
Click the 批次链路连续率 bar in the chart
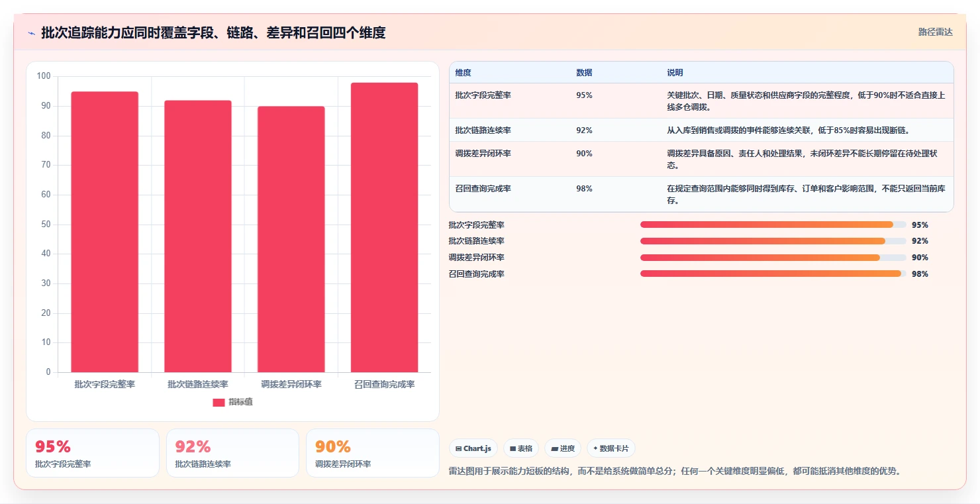(198, 236)
